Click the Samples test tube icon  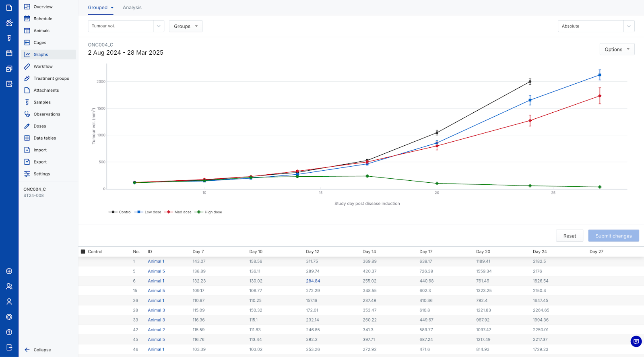tap(27, 102)
